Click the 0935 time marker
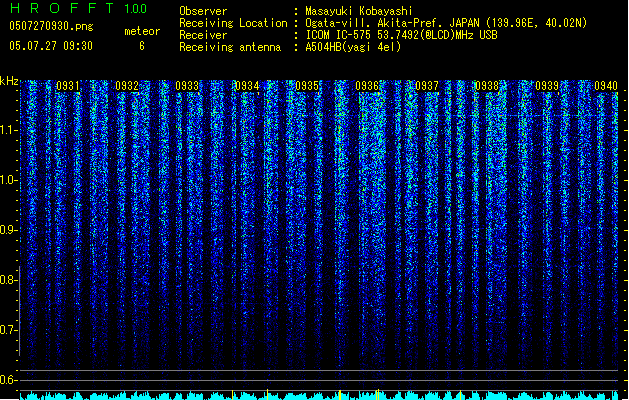Screen dimensions: 629x400 (307, 86)
